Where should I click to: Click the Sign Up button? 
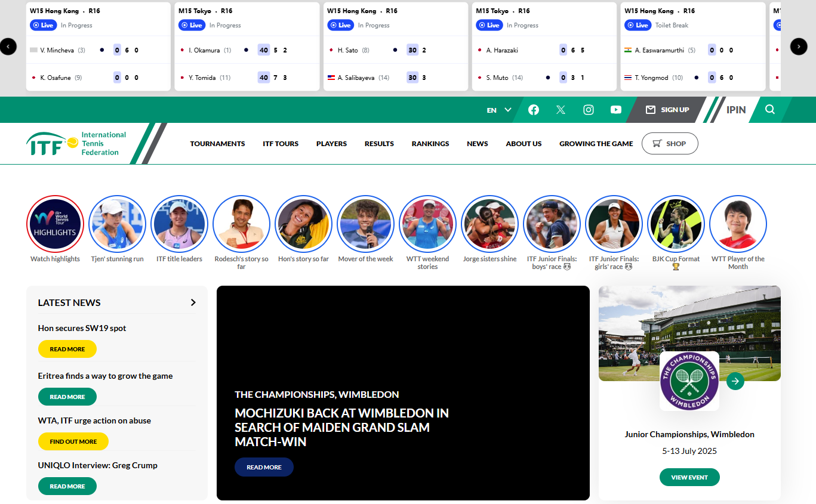point(667,110)
